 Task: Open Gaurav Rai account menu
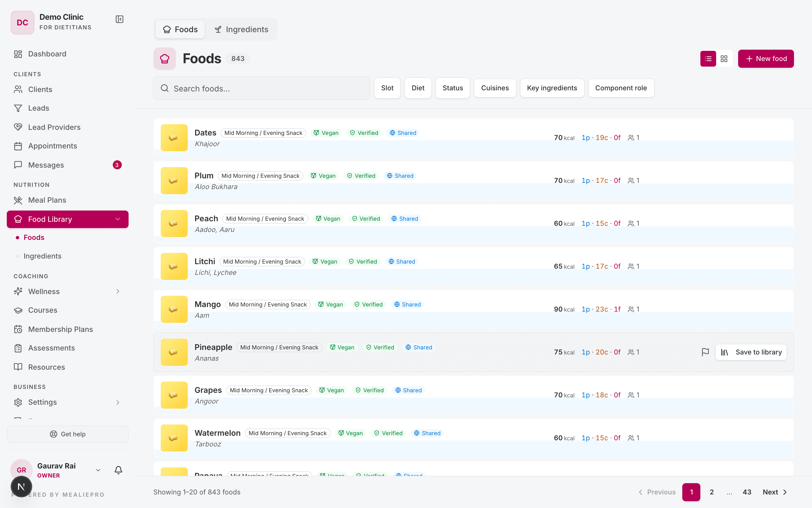[56, 470]
